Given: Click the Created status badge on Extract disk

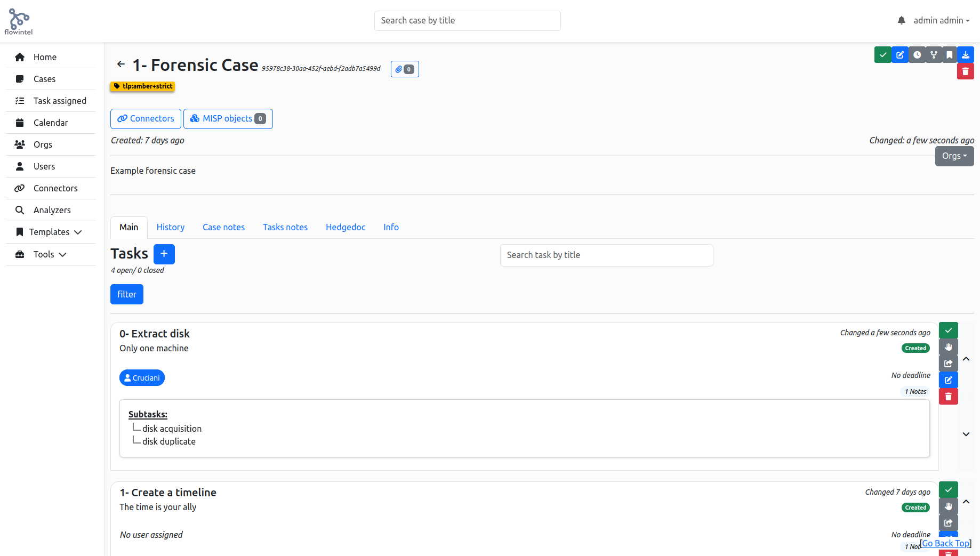Looking at the screenshot, I should click(915, 348).
